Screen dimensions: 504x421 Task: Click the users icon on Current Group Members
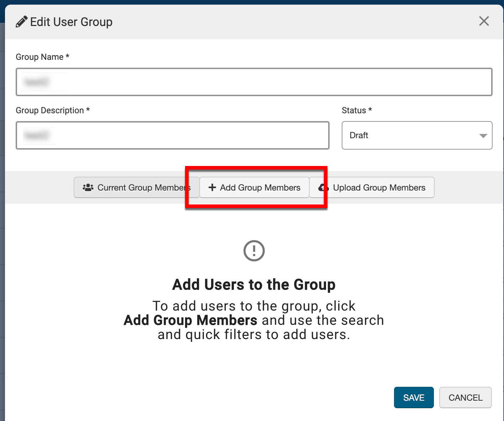(x=88, y=187)
